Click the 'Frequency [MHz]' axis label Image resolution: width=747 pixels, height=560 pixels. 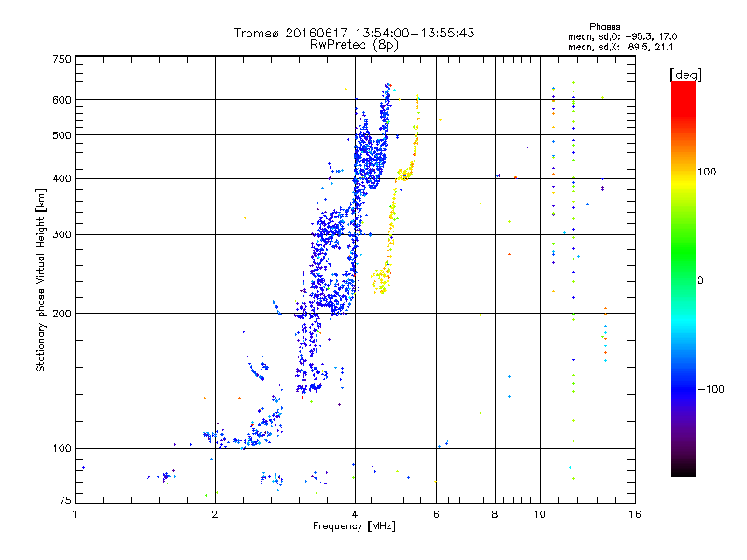354,526
